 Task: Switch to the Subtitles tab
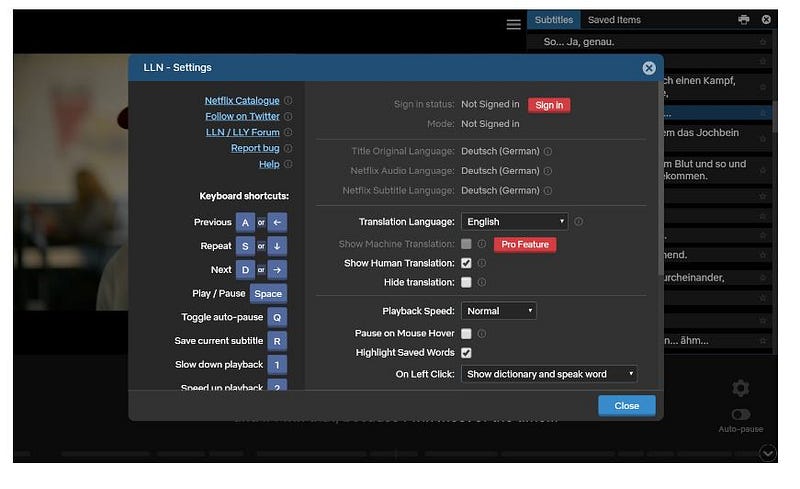click(554, 20)
